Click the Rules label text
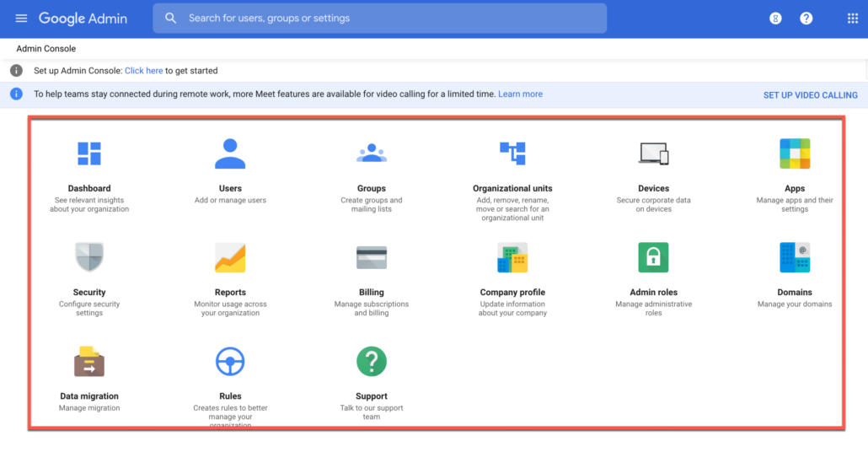This screenshot has width=868, height=452. pos(230,396)
